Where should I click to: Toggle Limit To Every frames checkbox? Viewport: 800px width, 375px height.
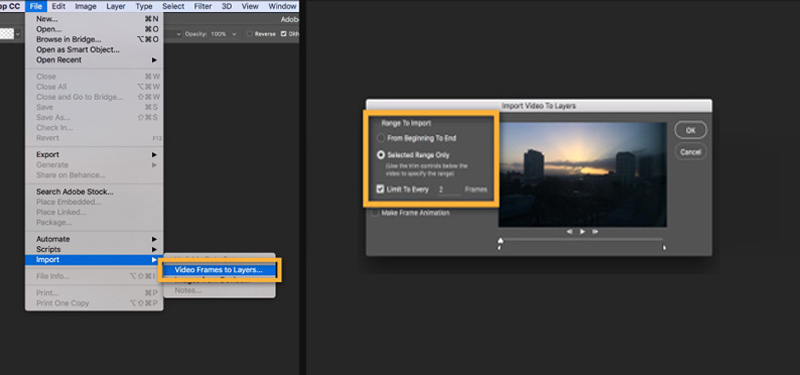click(380, 189)
